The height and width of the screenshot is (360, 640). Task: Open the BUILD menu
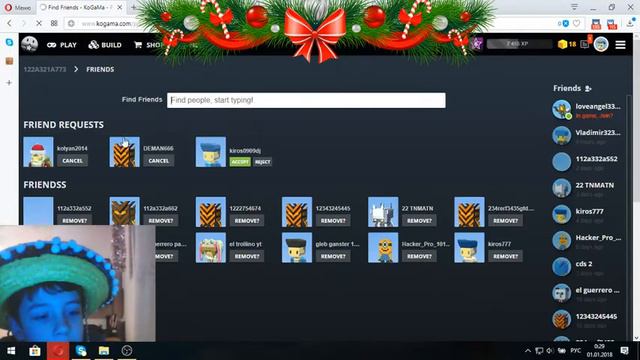105,45
